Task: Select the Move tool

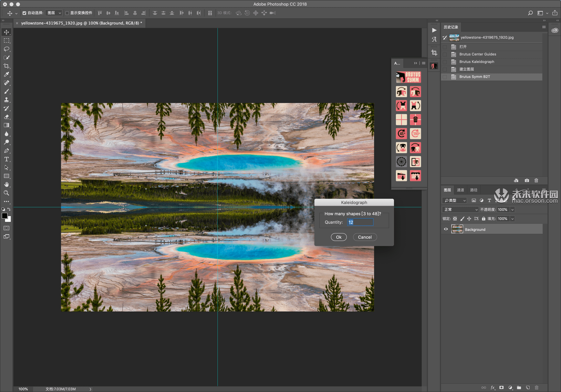Action: (x=7, y=32)
